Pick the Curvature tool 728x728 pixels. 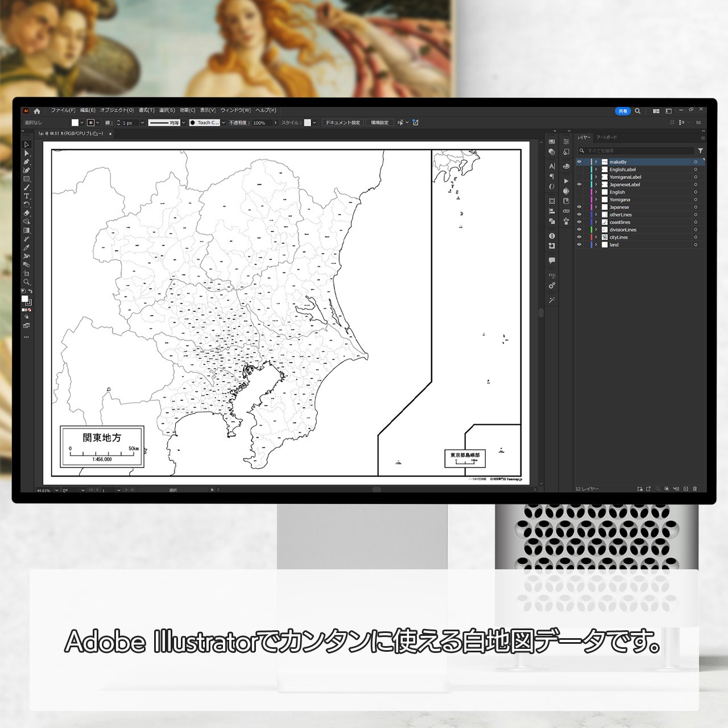[26, 170]
